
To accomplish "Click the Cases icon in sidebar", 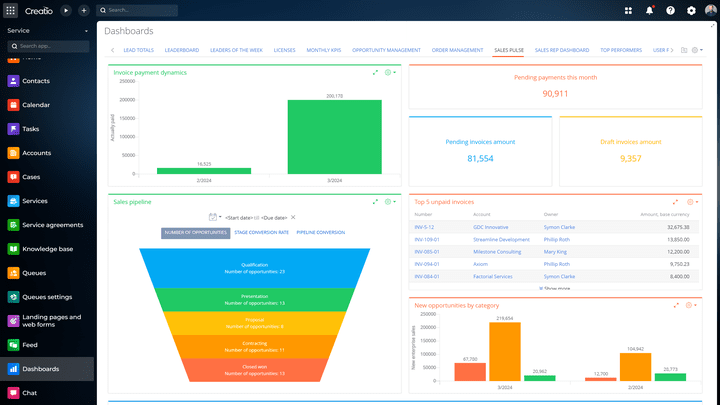I will pyautogui.click(x=13, y=177).
